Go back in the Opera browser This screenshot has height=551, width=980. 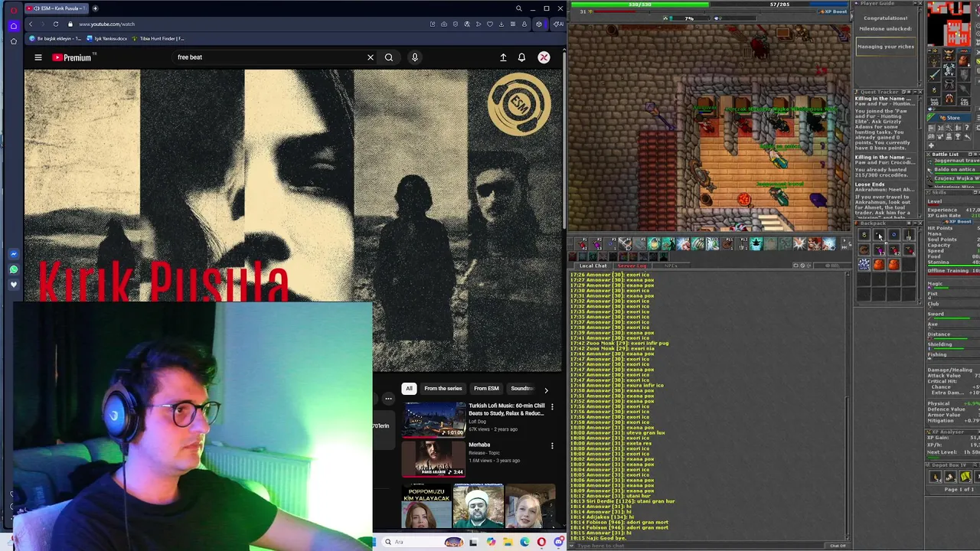[31, 24]
